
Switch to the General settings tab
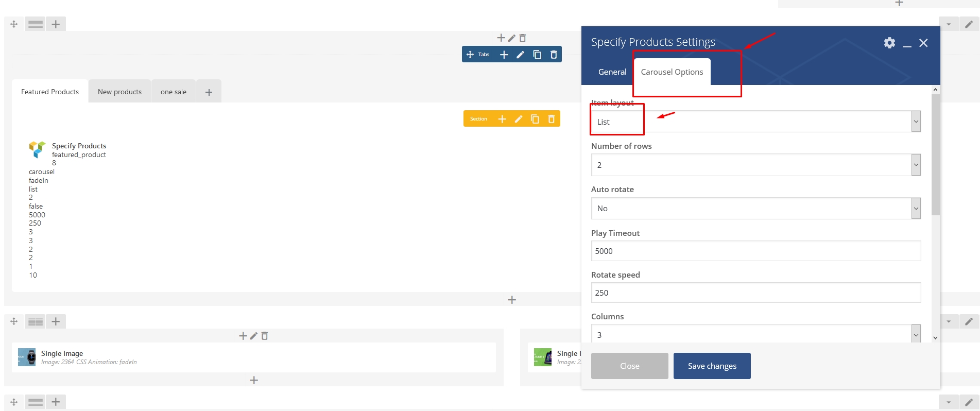[x=612, y=72]
